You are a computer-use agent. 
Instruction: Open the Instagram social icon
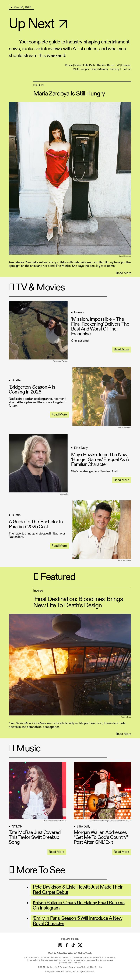(60, 945)
